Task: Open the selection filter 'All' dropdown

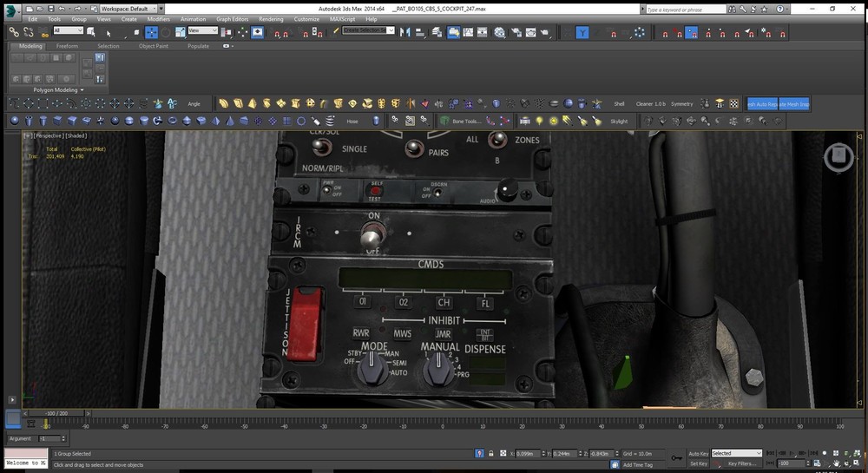Action: click(68, 31)
